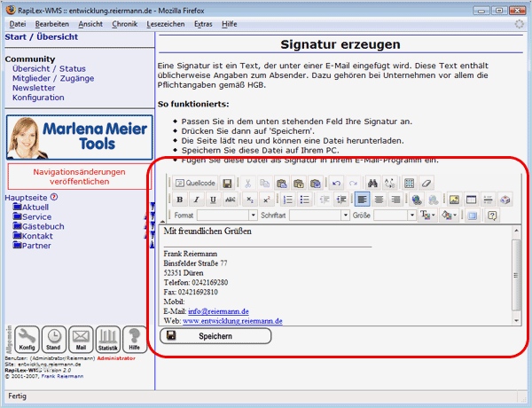Toggle superscript formatting

coord(267,200)
